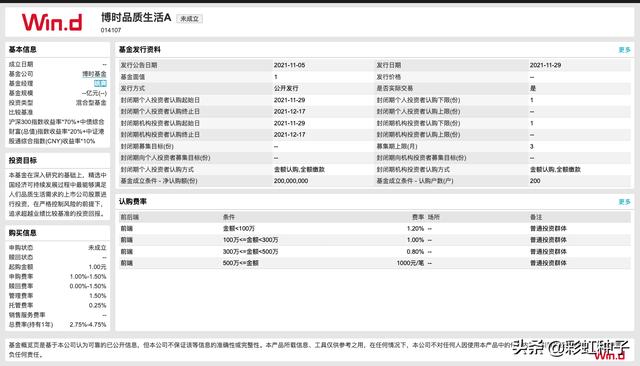
Task: Select the 100万<=金额<300万 condition cell
Action: point(251,240)
